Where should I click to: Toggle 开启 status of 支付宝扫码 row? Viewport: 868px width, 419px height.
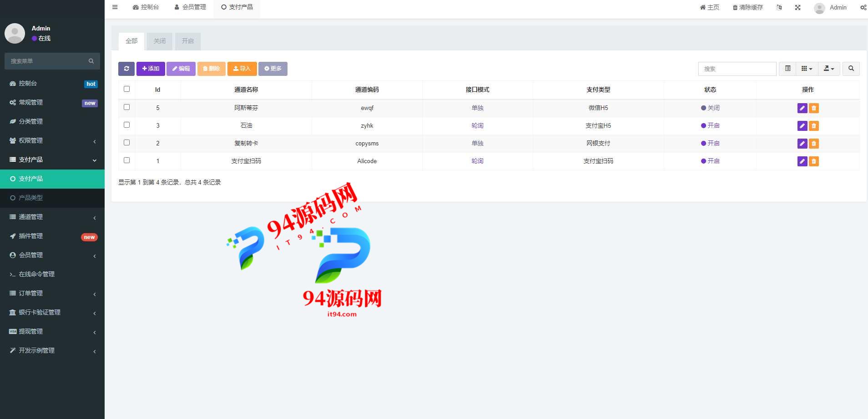710,161
